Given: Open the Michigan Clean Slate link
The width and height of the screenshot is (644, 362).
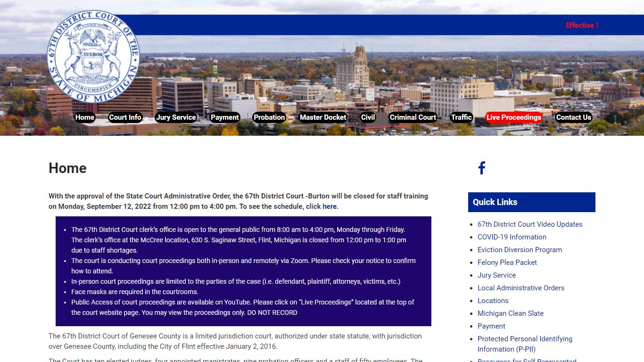Looking at the screenshot, I should (511, 313).
